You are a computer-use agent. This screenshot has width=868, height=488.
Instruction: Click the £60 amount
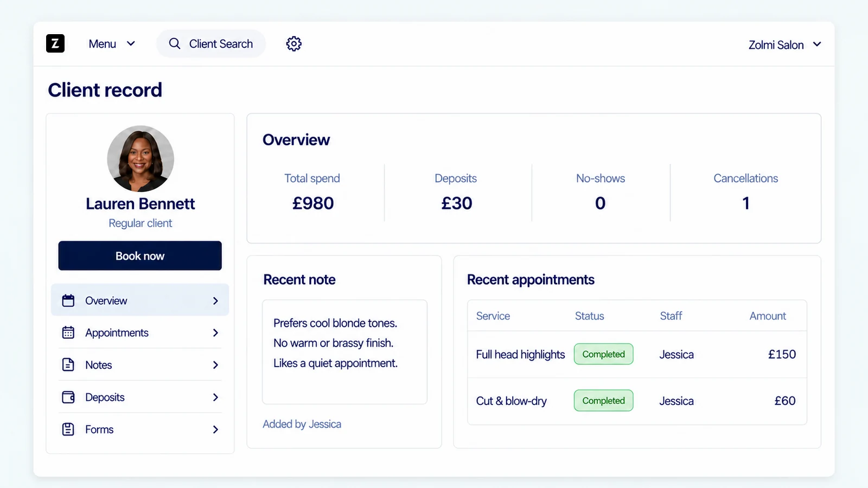tap(785, 401)
